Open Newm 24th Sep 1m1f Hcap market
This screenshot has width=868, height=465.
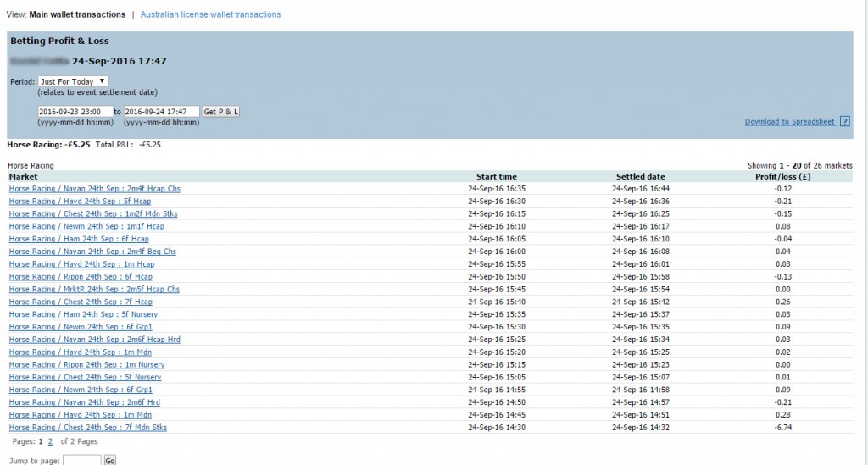tap(86, 227)
